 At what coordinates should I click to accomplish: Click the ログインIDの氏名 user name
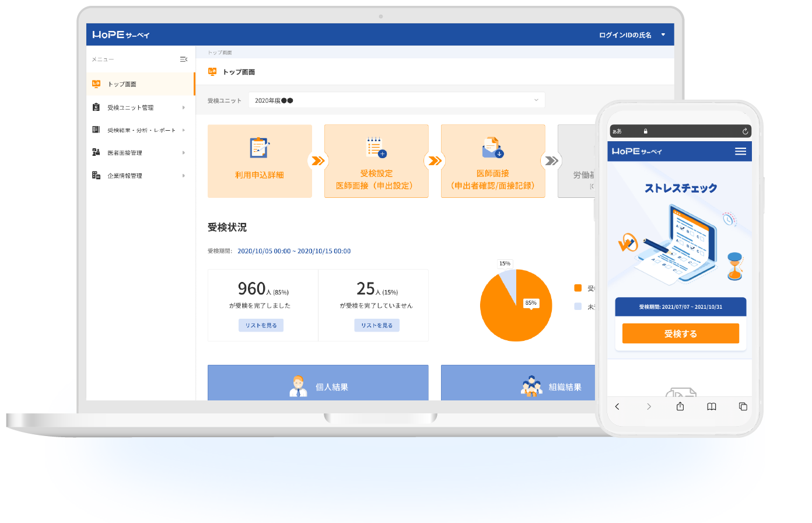point(625,35)
